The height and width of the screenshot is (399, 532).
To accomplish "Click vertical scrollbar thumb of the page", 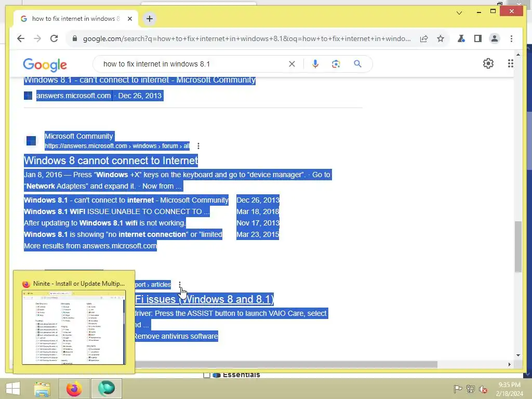I will [518, 246].
